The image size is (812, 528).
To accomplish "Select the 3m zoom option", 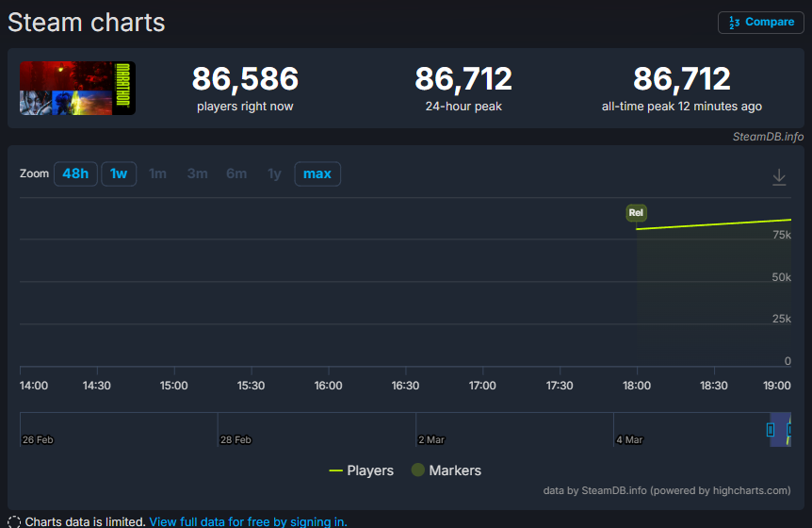I will pos(197,173).
